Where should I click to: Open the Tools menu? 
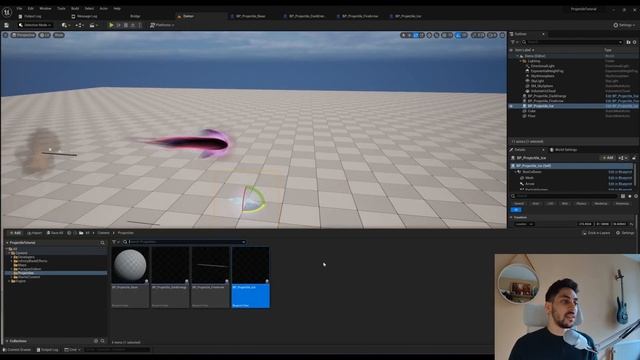[x=61, y=9]
